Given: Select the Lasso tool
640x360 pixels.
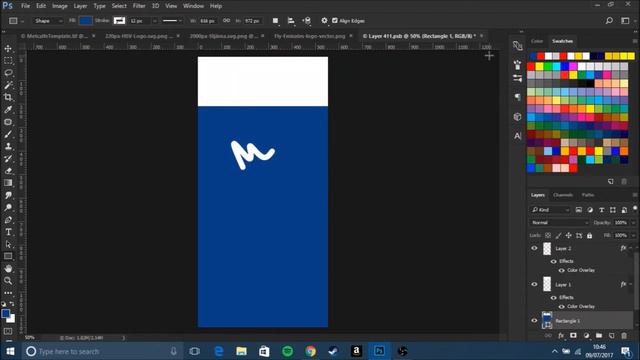Looking at the screenshot, I should coord(8,73).
